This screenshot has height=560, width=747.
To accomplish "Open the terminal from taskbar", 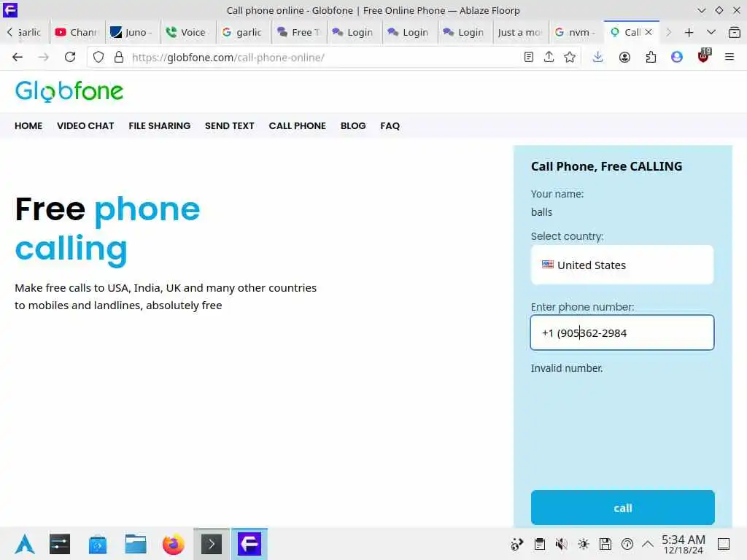I will click(212, 544).
